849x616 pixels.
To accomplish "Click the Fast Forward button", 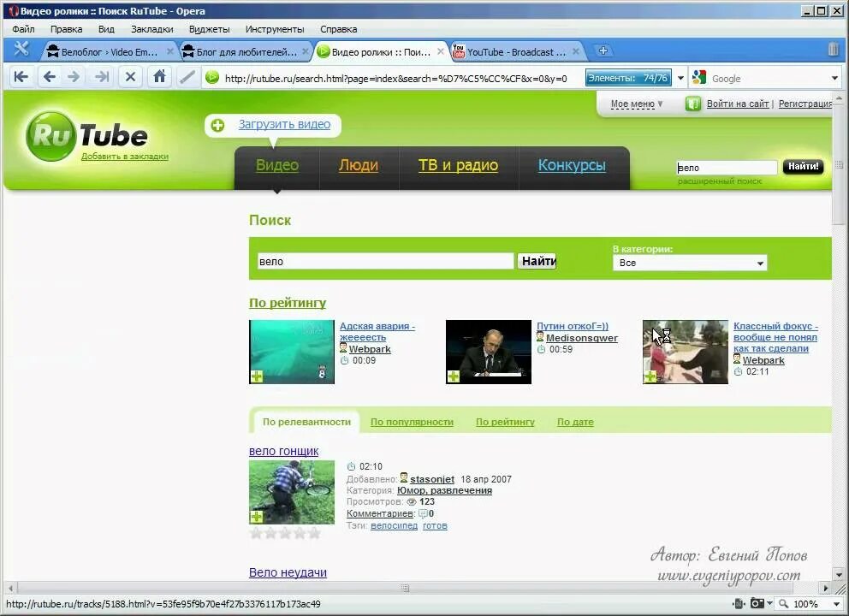I will pos(101,77).
